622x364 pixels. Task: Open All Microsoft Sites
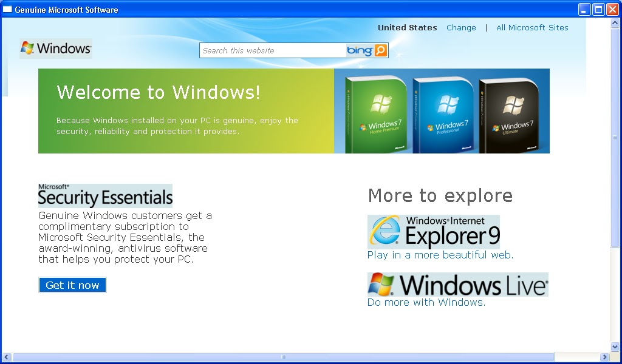[x=532, y=27]
